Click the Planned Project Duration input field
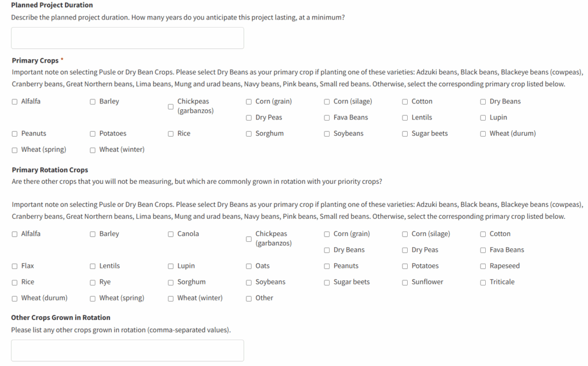 click(x=127, y=38)
